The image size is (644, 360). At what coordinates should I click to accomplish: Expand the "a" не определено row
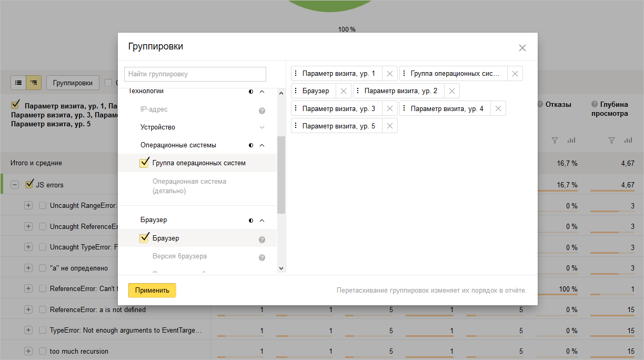[x=28, y=268]
